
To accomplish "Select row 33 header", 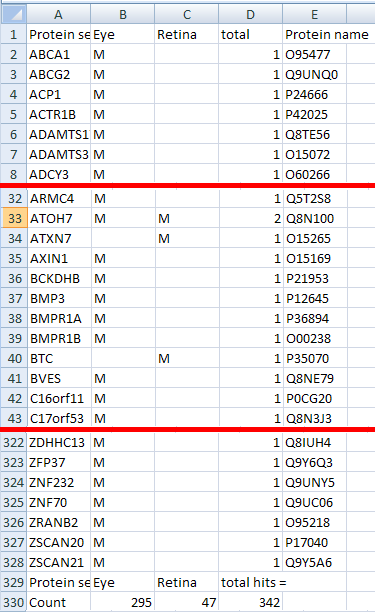I will [x=14, y=218].
